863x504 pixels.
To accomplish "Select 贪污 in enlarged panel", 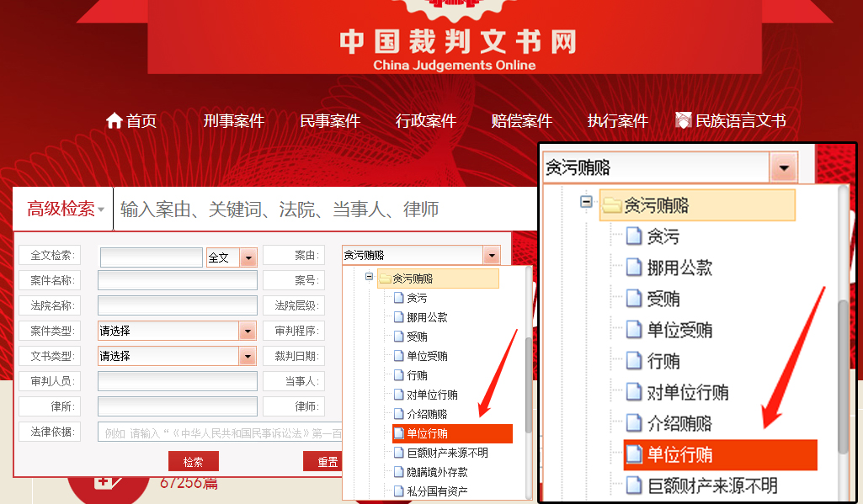I will tap(663, 236).
